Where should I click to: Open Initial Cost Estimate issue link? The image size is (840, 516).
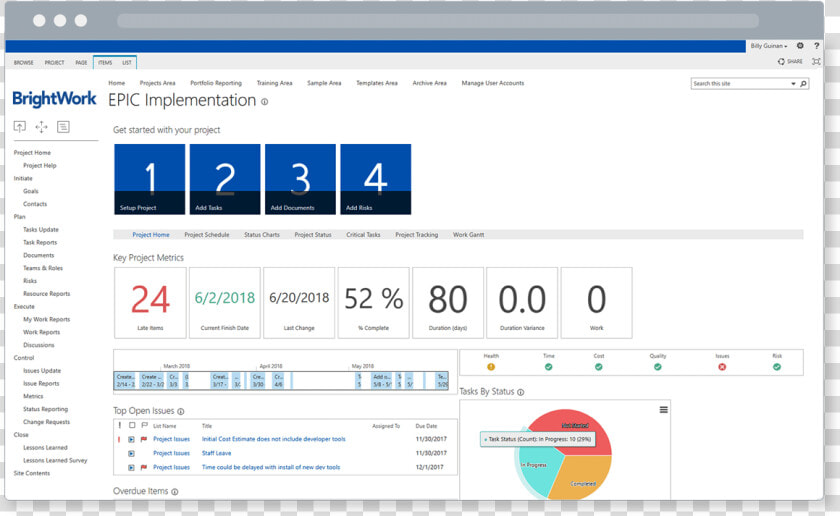tap(273, 439)
